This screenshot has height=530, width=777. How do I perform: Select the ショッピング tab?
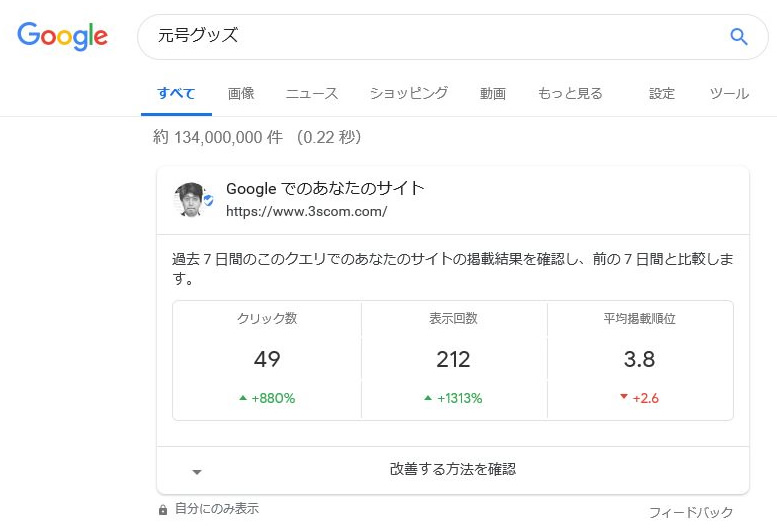(x=409, y=94)
